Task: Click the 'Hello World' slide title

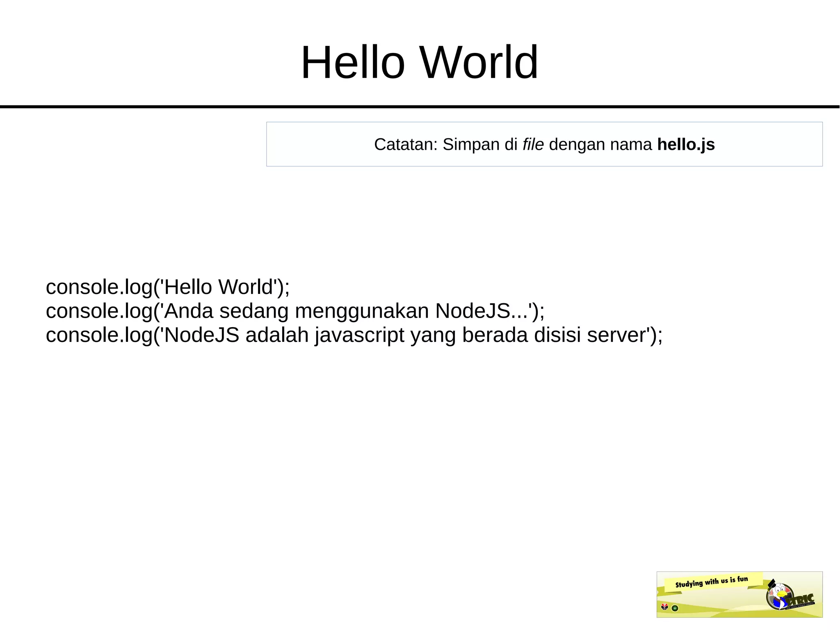Action: pyautogui.click(x=420, y=62)
